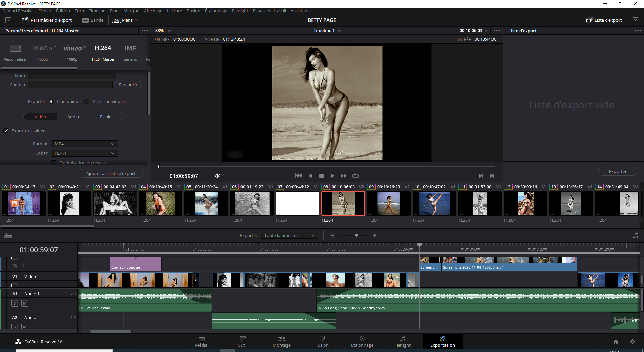Image resolution: width=644 pixels, height=352 pixels.
Task: Open the Fairlight page
Action: click(402, 341)
